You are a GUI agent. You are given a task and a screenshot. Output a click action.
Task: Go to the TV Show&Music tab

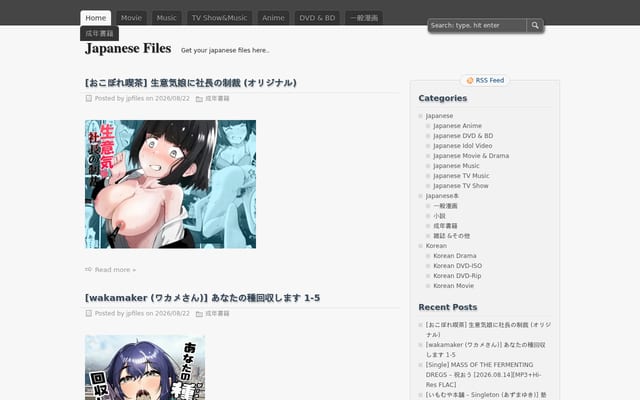click(220, 18)
